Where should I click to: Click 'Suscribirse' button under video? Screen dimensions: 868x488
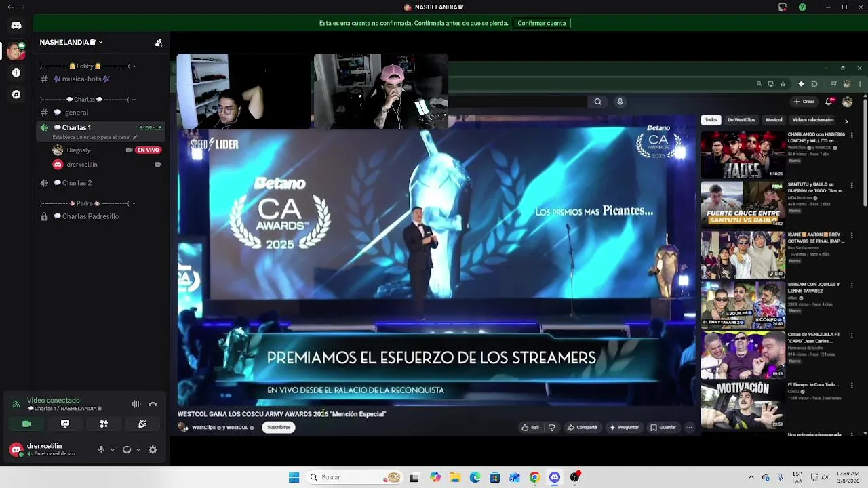pos(279,427)
